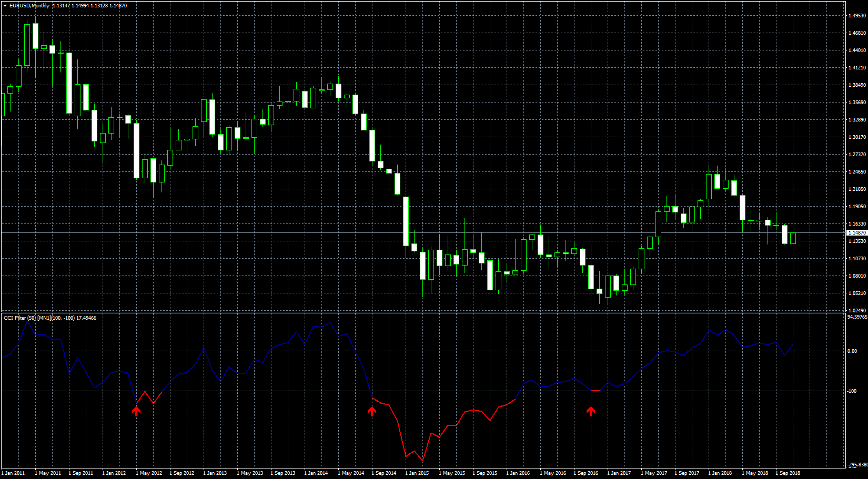Viewport: 868px width, 479px height.
Task: Click the triangle arrow beside EURUSD,Monthly title
Action: point(5,6)
